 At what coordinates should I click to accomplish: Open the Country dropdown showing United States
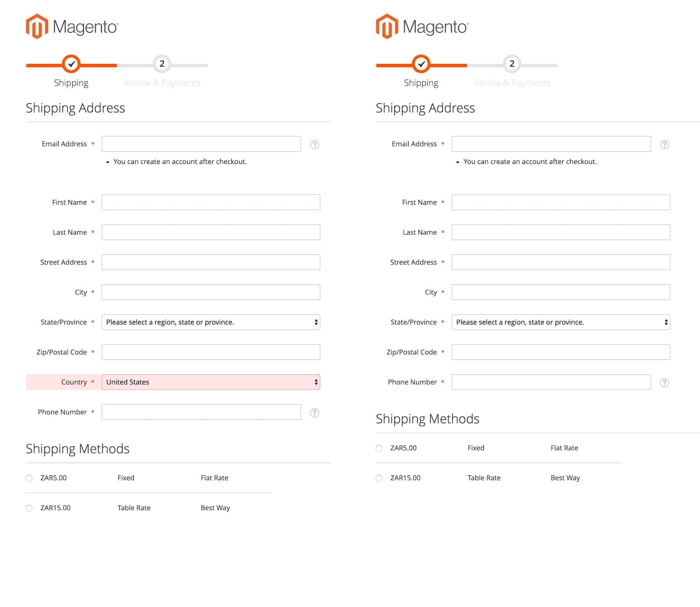[210, 382]
